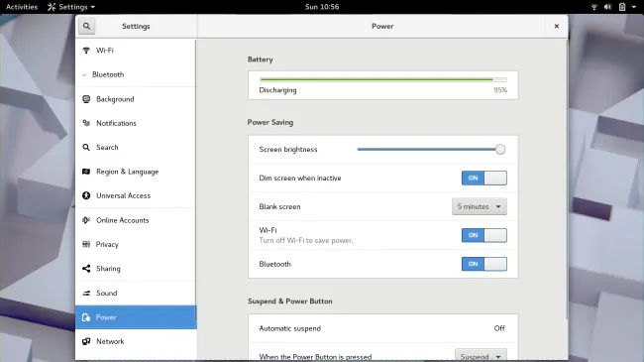Click the battery icon in top bar
The height and width of the screenshot is (362, 644).
(x=622, y=7)
